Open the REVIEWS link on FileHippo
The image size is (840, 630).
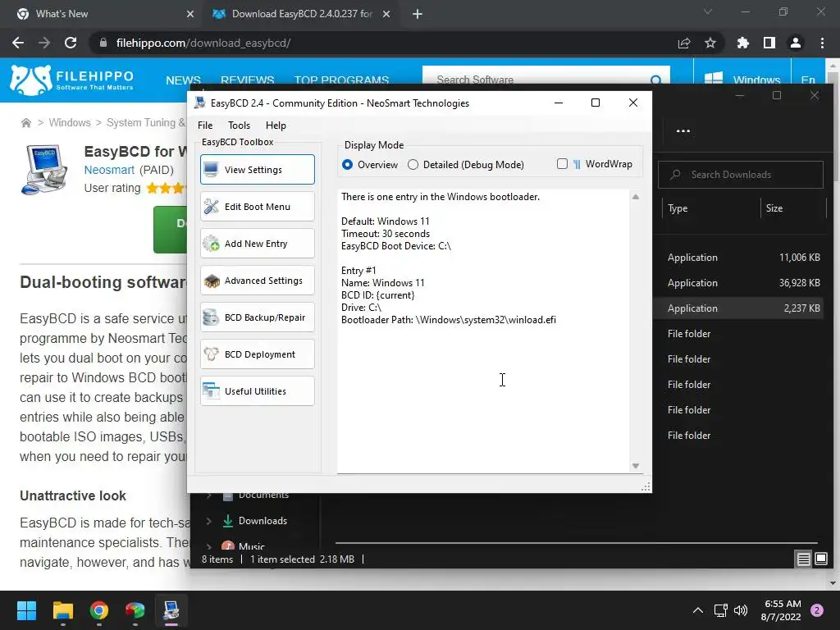pyautogui.click(x=248, y=80)
